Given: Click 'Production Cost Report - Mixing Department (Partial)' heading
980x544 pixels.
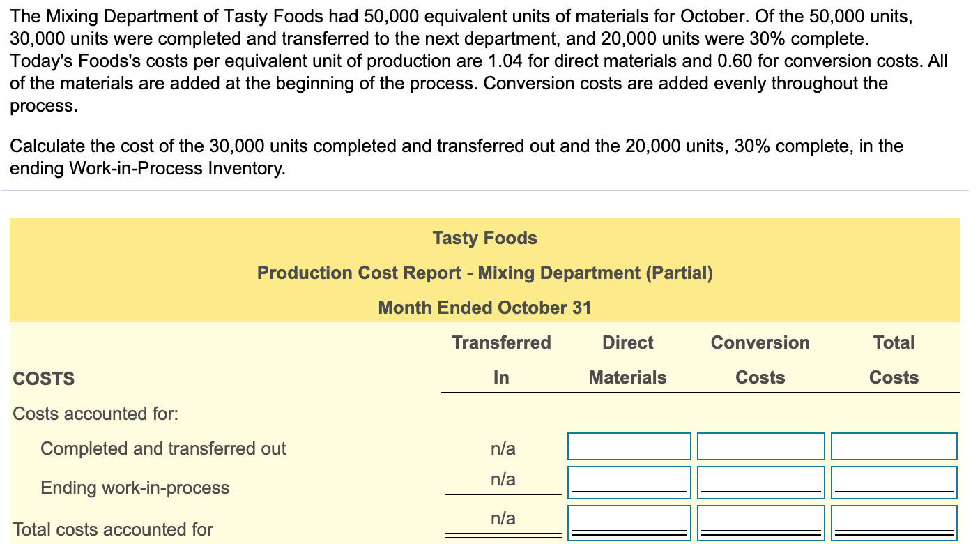Looking at the screenshot, I should (x=485, y=273).
